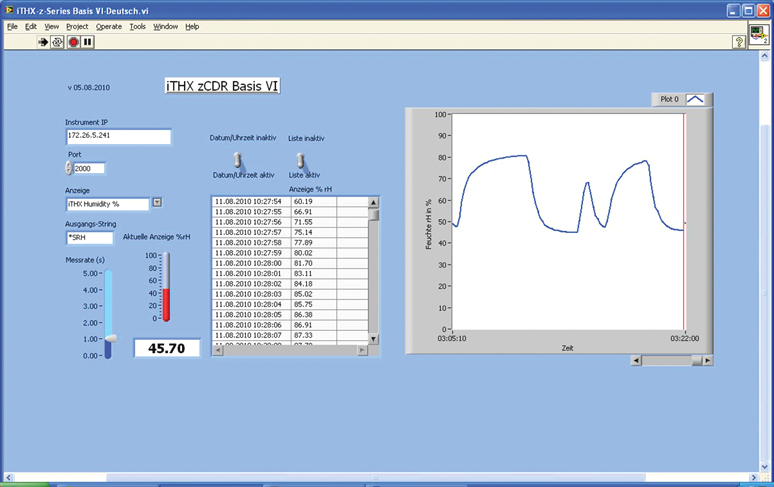Click the Messrate slider thumb
Image resolution: width=774 pixels, height=487 pixels.
coord(111,338)
